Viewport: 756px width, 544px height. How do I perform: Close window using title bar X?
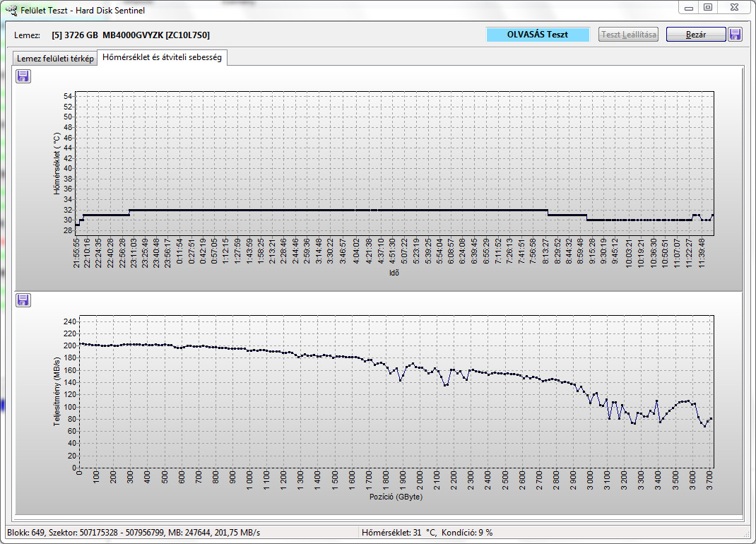734,7
